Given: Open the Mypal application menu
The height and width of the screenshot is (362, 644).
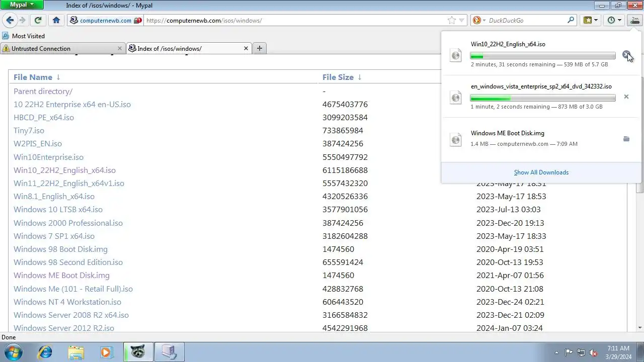Looking at the screenshot, I should pyautogui.click(x=22, y=5).
